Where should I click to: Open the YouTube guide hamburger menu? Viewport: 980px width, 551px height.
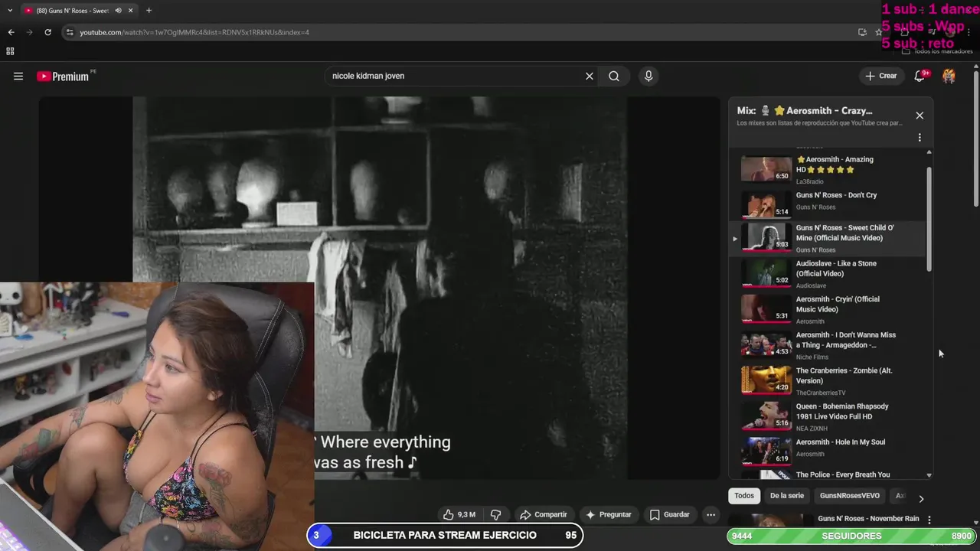click(18, 76)
